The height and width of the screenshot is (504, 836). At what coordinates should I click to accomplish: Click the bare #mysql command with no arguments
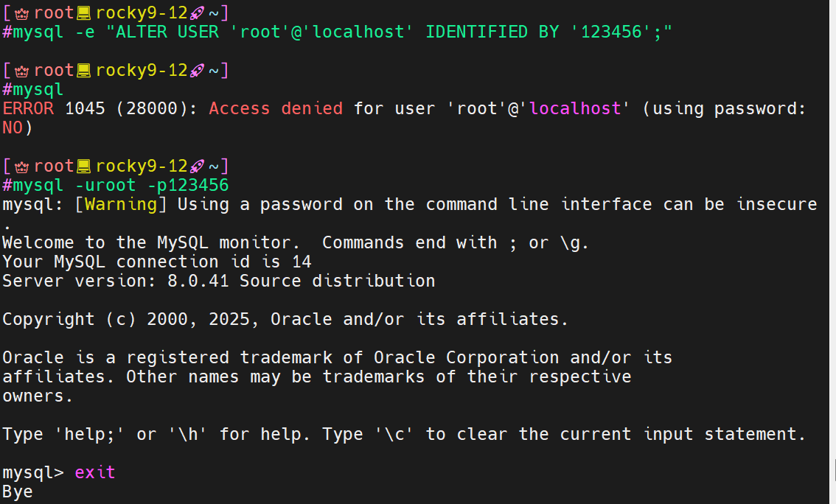pos(33,89)
